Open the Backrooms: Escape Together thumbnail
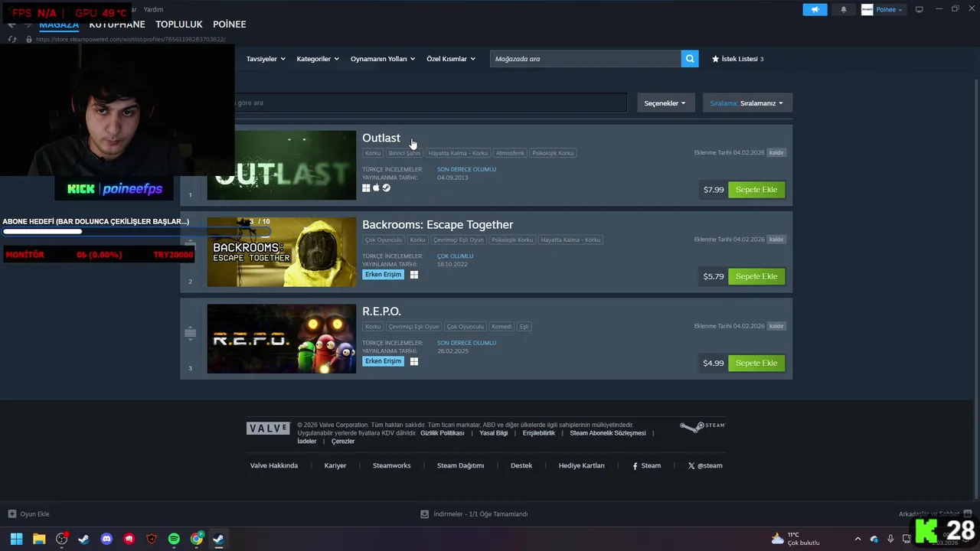 click(x=281, y=252)
